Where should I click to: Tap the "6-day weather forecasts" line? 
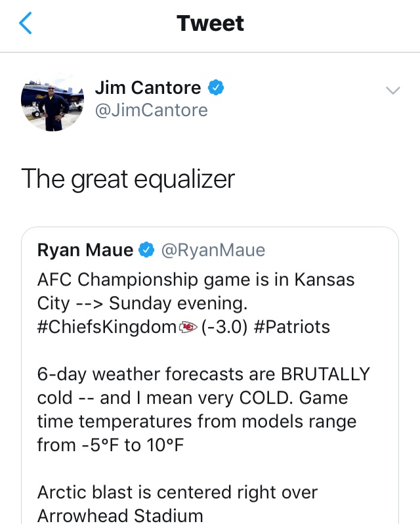point(203,374)
